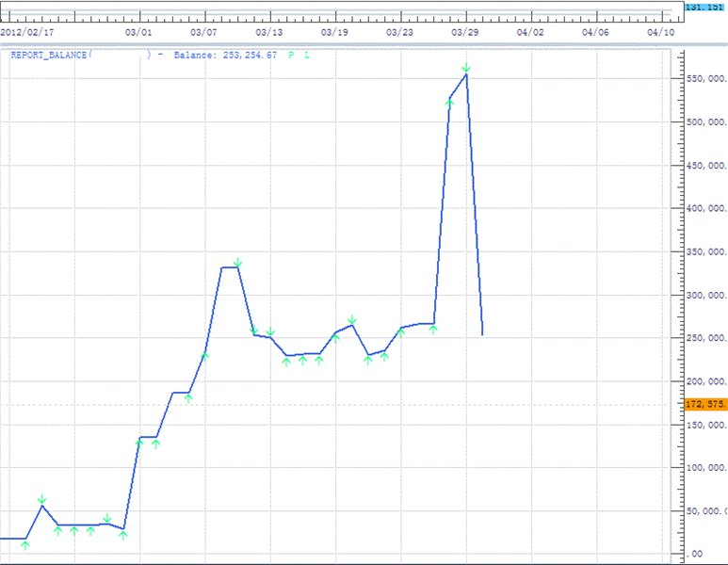Click the REPORT_BALANCE indicator label
The width and height of the screenshot is (728, 565).
click(x=49, y=56)
